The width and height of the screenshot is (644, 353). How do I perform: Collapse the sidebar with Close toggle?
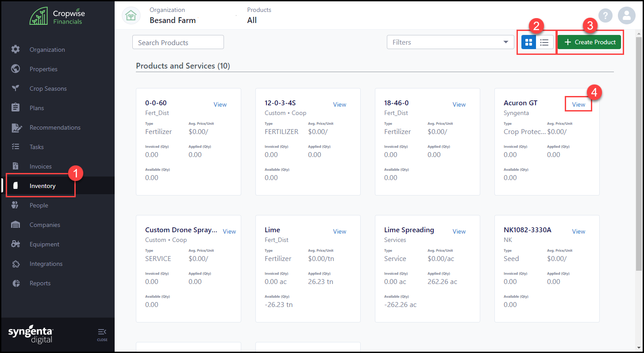102,335
